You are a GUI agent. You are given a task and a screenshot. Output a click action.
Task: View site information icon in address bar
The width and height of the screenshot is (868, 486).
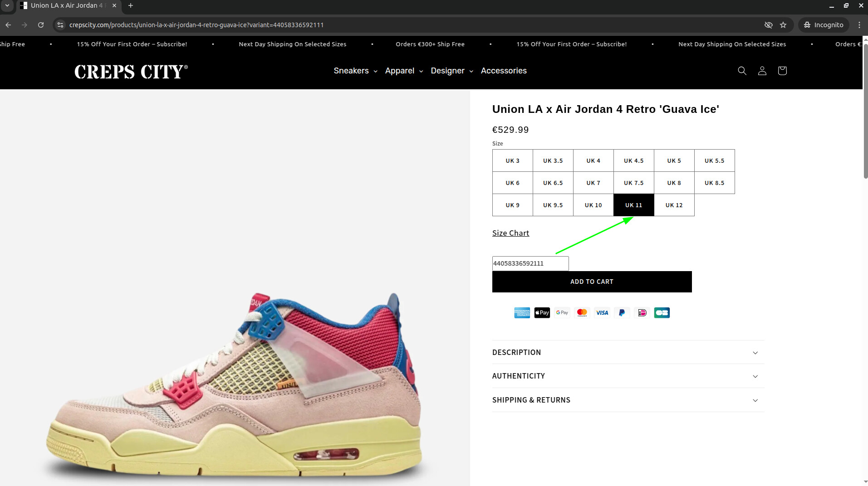60,25
